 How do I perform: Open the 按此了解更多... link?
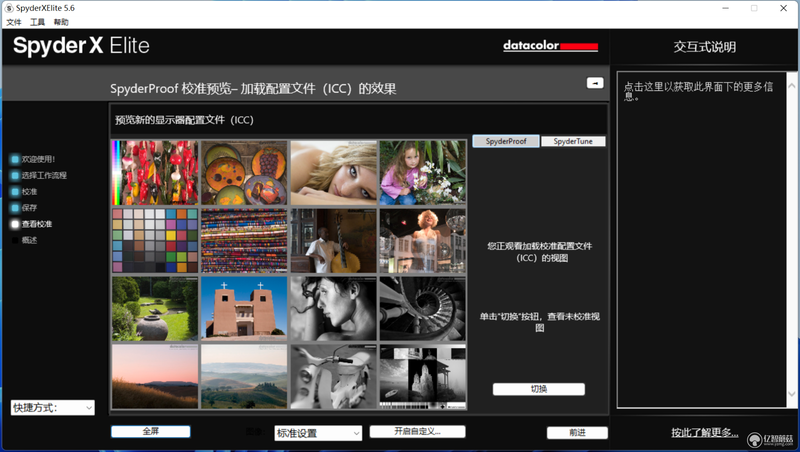705,433
